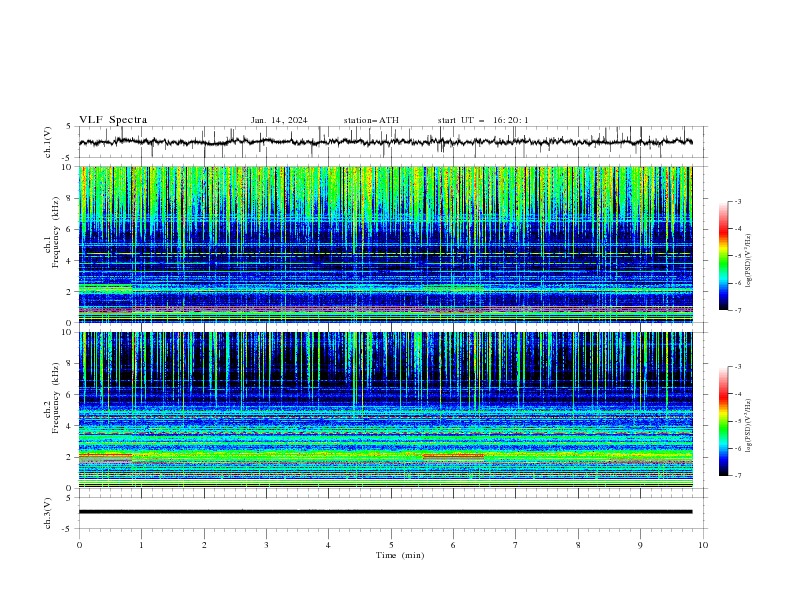The image size is (792, 612).
Task: Click the "-3" tick on ch.2 colorbar
Action: pyautogui.click(x=738, y=367)
